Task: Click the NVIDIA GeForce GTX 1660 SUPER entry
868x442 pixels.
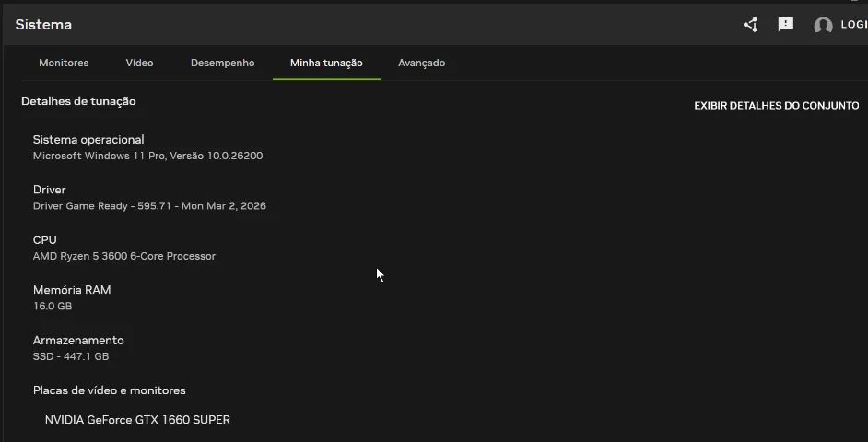Action: pyautogui.click(x=137, y=420)
